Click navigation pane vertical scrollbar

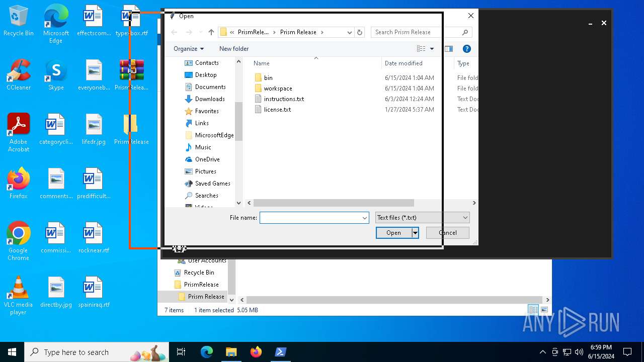click(239, 121)
